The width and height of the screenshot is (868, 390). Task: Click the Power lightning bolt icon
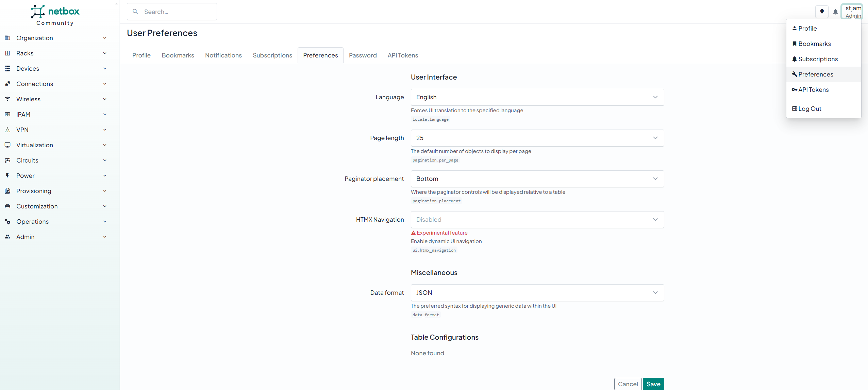click(7, 175)
